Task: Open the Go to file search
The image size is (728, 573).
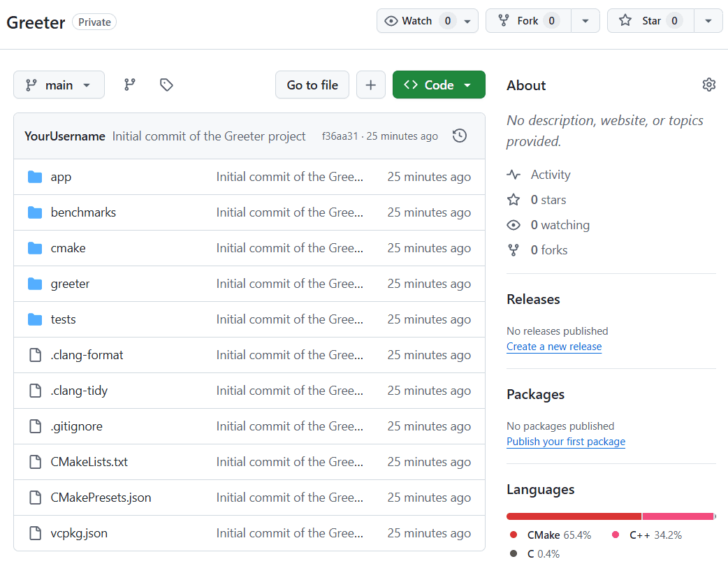Action: [x=312, y=84]
